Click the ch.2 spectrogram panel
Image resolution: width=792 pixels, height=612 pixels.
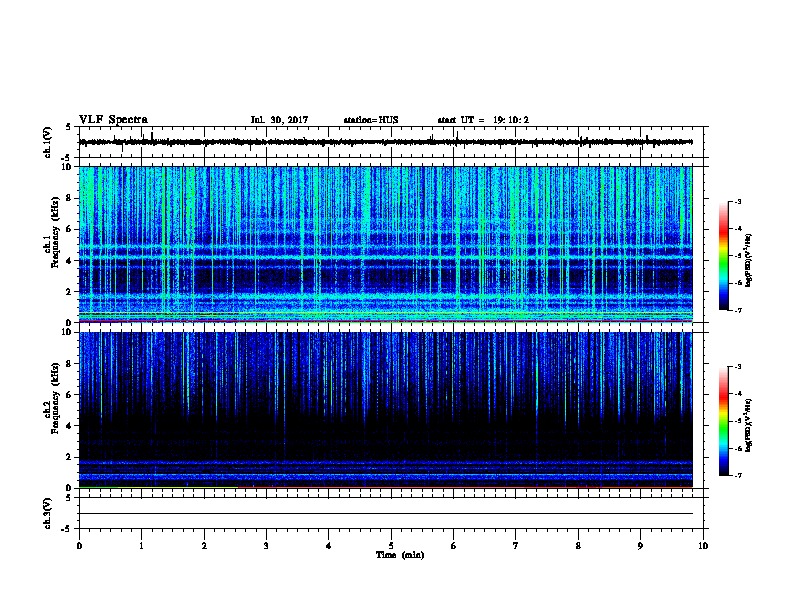pos(386,410)
